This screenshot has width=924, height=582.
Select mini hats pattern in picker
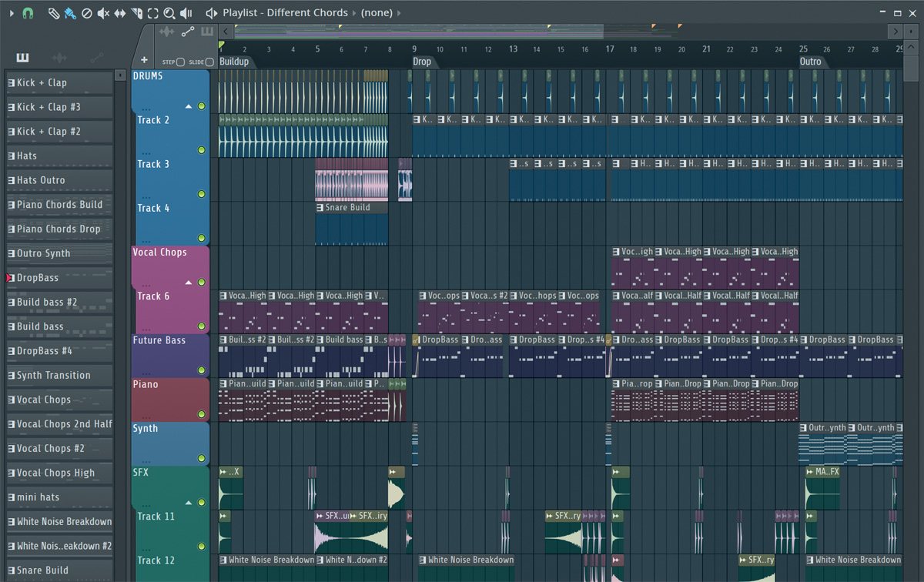tap(59, 497)
